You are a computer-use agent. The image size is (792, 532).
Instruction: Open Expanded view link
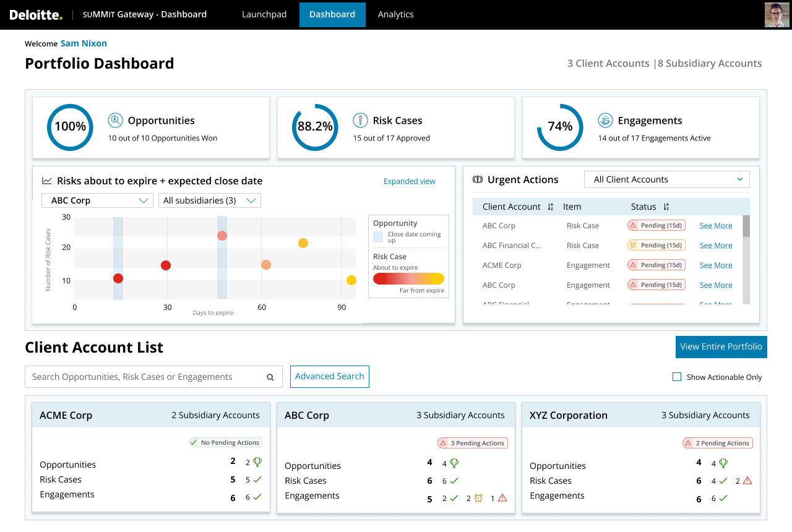[x=410, y=181]
